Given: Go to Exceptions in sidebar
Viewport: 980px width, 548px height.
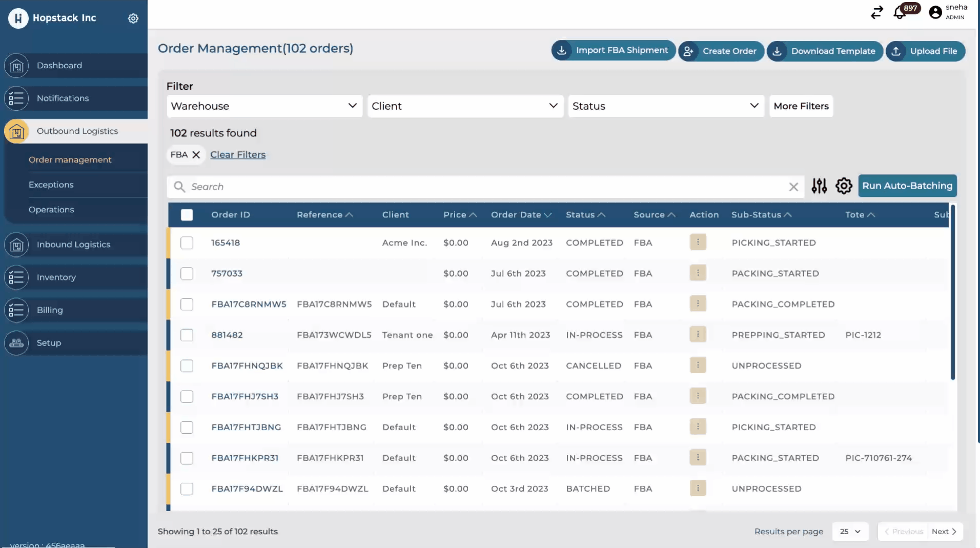Looking at the screenshot, I should (x=51, y=185).
